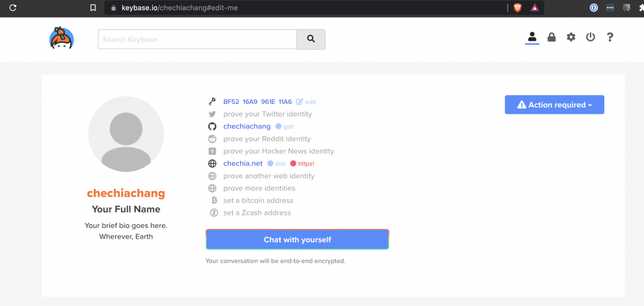Image resolution: width=644 pixels, height=306 pixels.
Task: Click the edit link beside PGP fingerprint
Action: pyautogui.click(x=306, y=101)
